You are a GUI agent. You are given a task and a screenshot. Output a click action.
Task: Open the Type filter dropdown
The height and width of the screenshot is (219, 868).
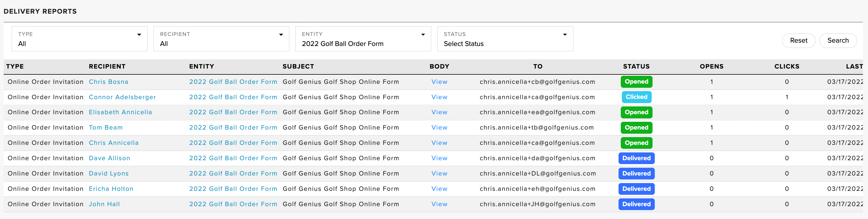(79, 39)
